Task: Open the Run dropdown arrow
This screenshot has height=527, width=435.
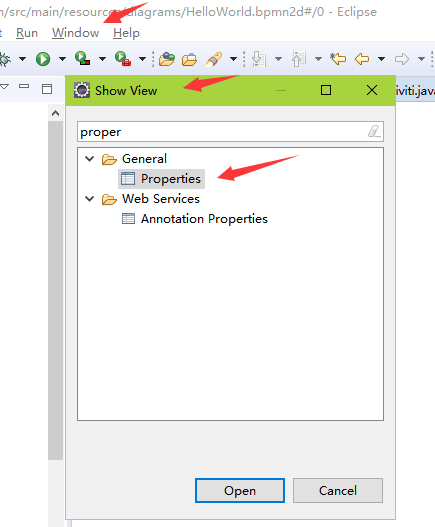Action: pos(62,59)
